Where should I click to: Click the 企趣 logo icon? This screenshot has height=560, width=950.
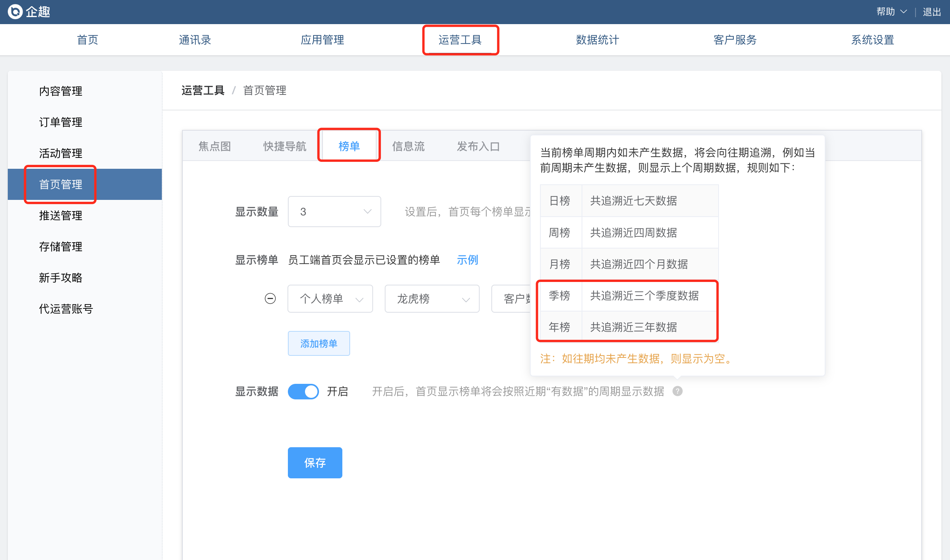[16, 12]
